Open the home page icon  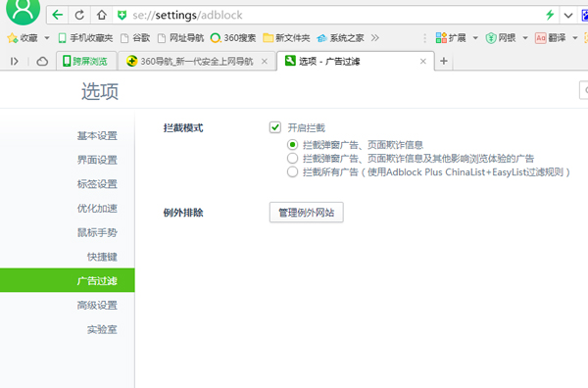click(x=101, y=15)
